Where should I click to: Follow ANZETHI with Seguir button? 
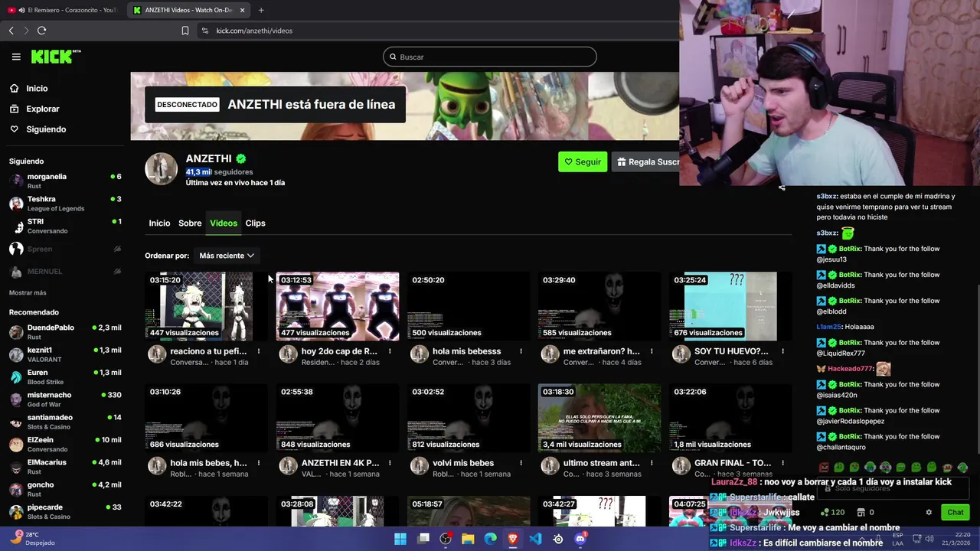pyautogui.click(x=583, y=161)
